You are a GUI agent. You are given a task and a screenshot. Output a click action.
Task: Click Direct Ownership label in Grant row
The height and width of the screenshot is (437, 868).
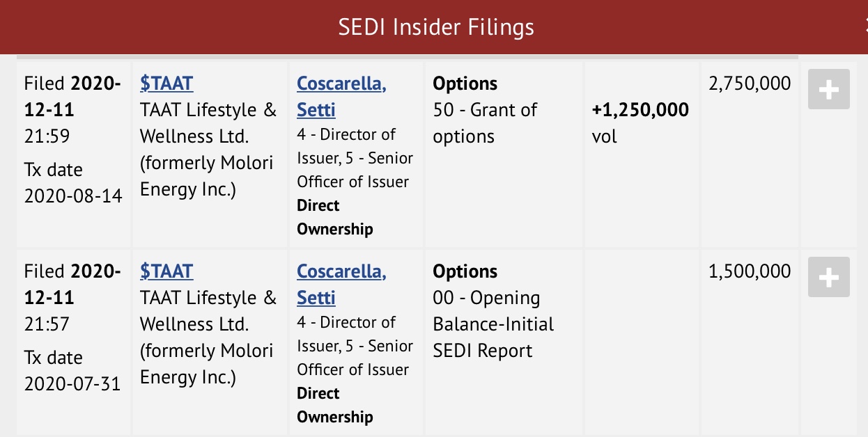[x=334, y=217]
